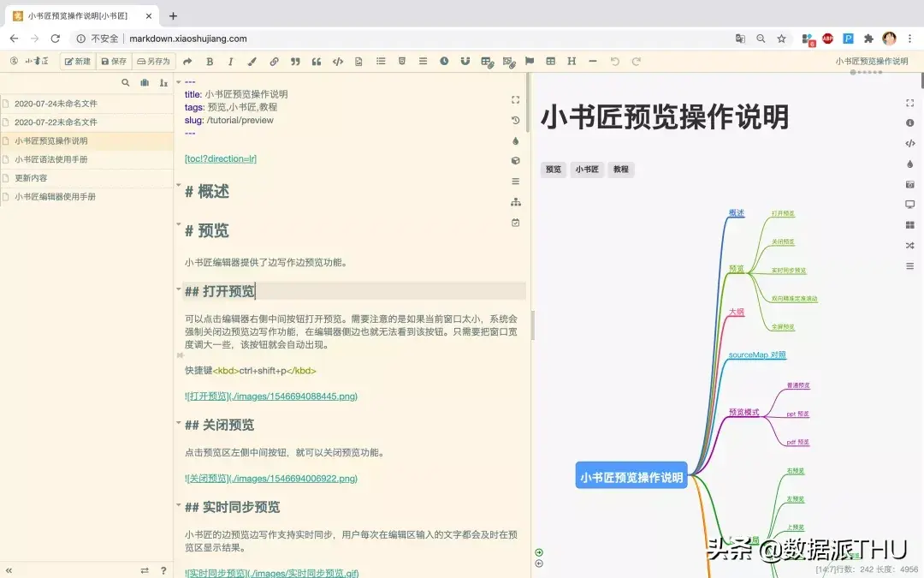Viewport: 924px width, 578px height.
Task: Open file 小书匠编辑器使用手册
Action: pyautogui.click(x=86, y=196)
